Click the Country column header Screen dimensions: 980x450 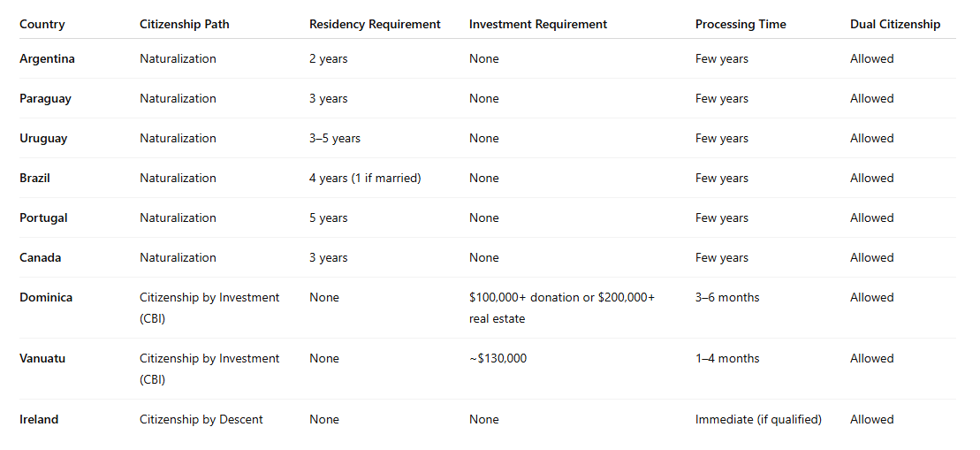click(42, 25)
